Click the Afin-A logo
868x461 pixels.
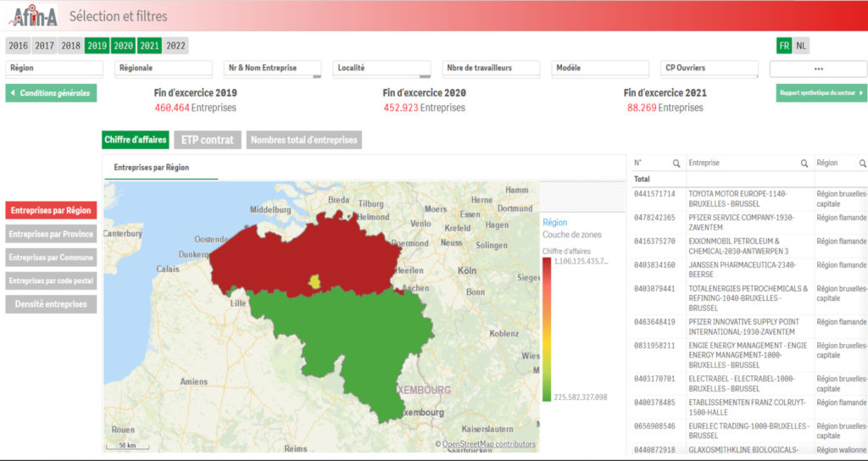(33, 15)
